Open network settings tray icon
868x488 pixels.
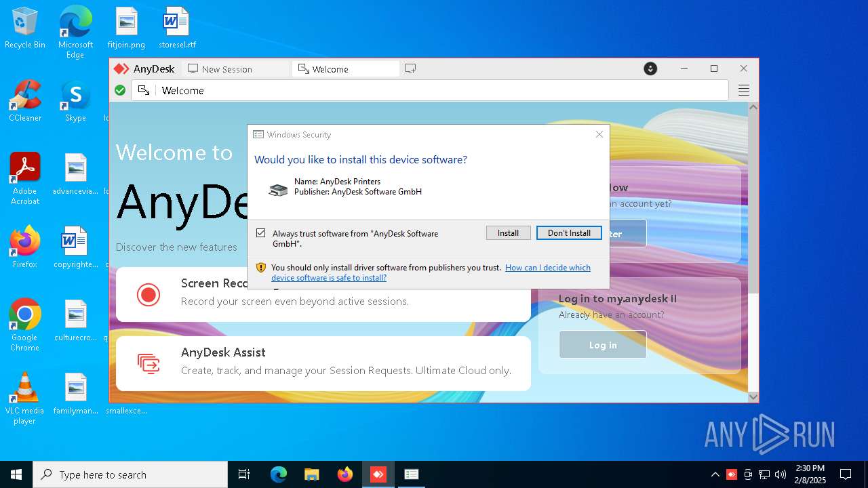(x=764, y=474)
